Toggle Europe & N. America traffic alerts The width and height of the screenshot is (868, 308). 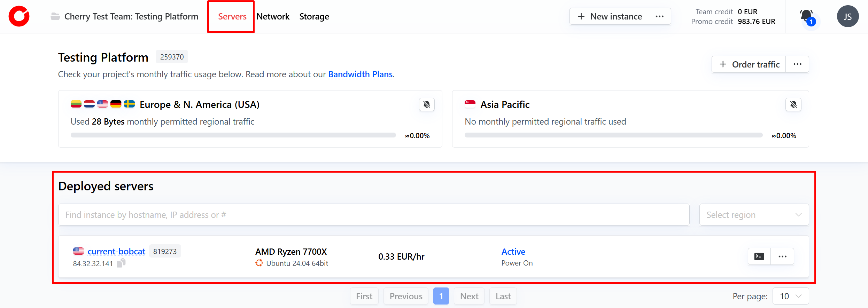pyautogui.click(x=427, y=104)
